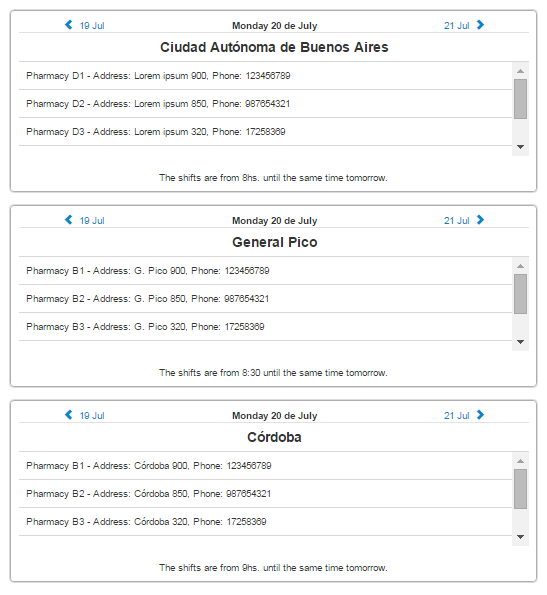Open the 19 Jul link in Buenos Aires panel
This screenshot has width=547, height=595.
92,26
